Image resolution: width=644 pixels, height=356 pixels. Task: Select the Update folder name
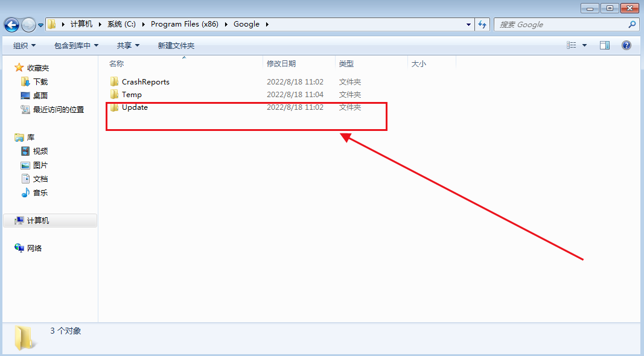click(x=135, y=107)
